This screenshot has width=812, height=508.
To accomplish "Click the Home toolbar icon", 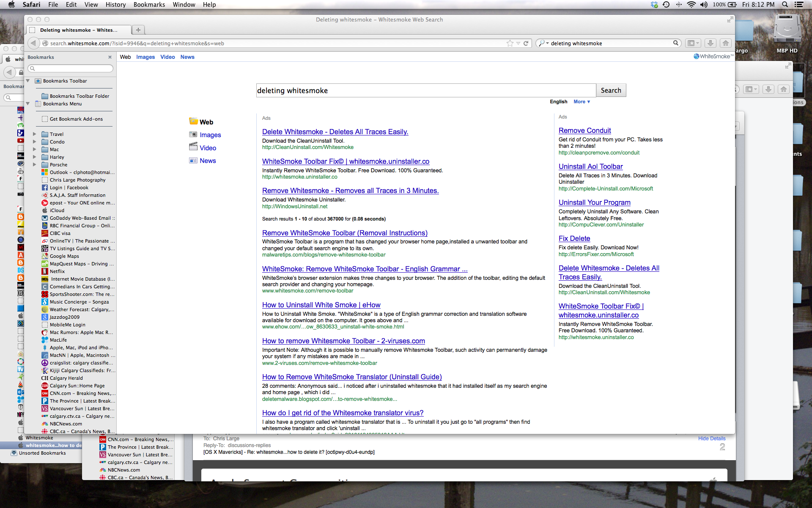I will (725, 43).
